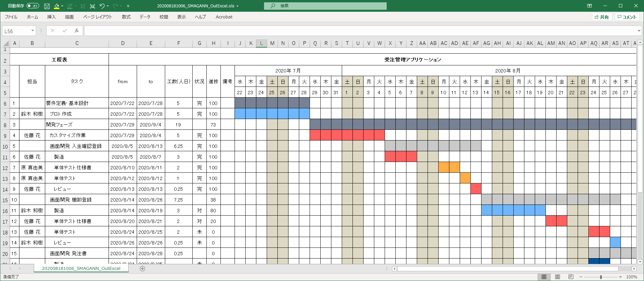Screen dimensions: 644x281
Task: Switch to the 数式 ribbon tab
Action: coord(126,17)
